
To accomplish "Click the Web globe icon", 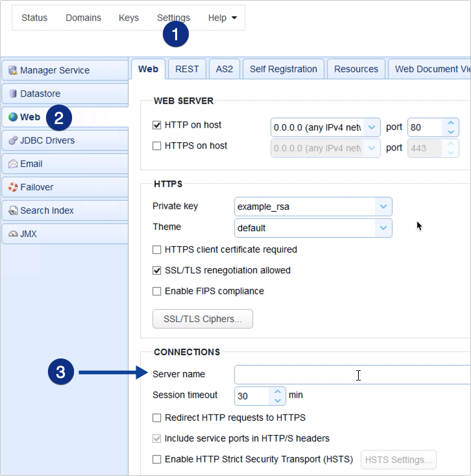I will pos(13,118).
